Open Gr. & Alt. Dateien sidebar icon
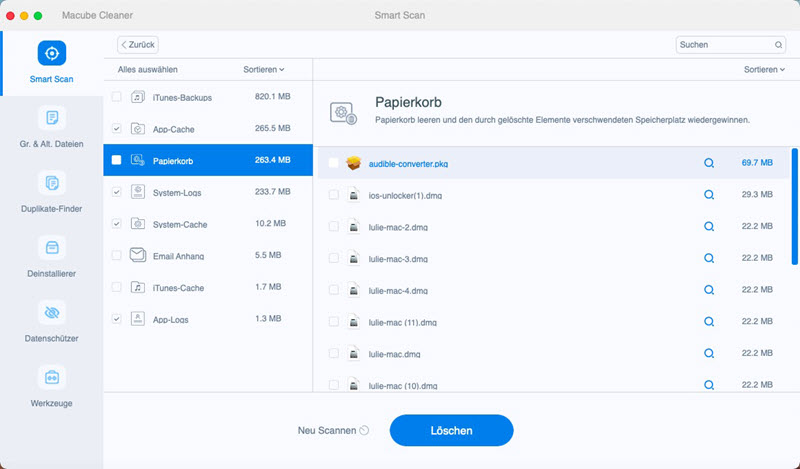 (52, 118)
